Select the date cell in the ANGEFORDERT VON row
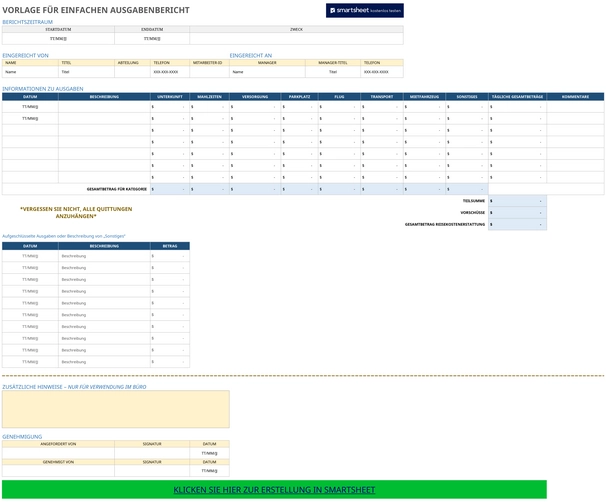 point(209,453)
